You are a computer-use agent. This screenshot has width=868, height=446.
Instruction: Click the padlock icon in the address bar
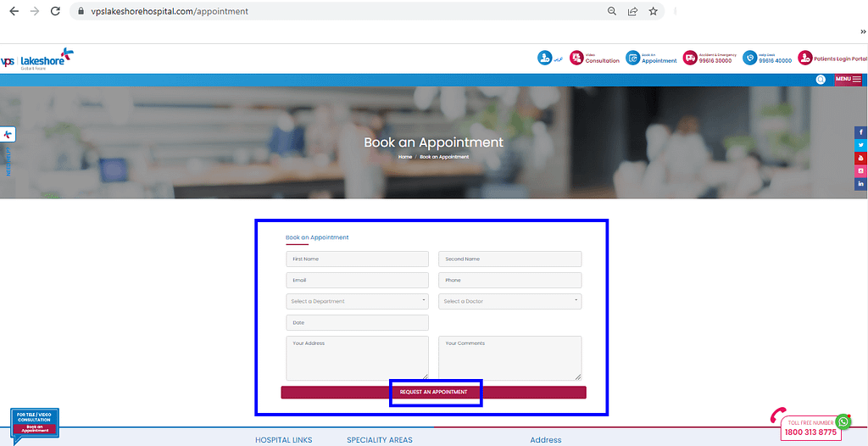click(81, 11)
